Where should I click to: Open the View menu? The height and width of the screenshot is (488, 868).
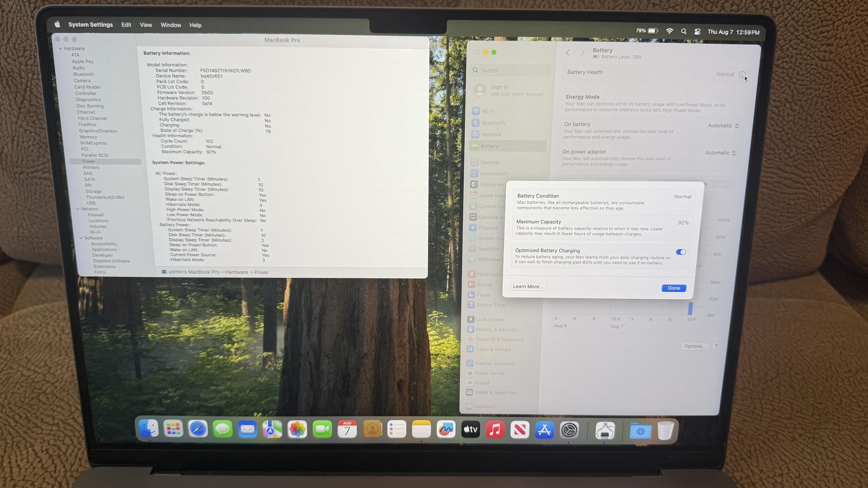pyautogui.click(x=146, y=25)
